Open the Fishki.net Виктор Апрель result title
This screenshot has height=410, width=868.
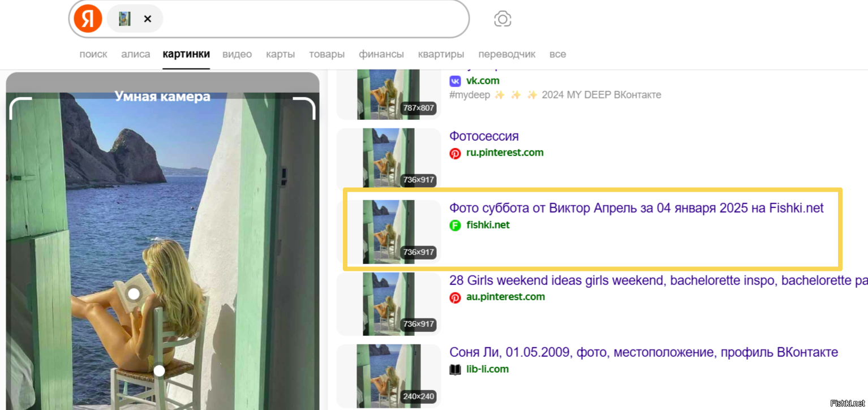coord(637,208)
